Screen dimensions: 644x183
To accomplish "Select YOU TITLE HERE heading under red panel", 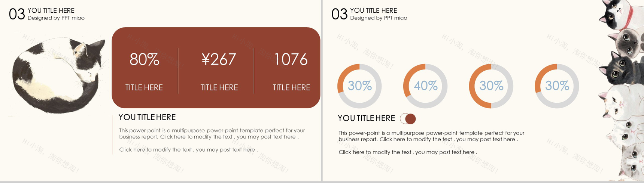I will click(147, 117).
